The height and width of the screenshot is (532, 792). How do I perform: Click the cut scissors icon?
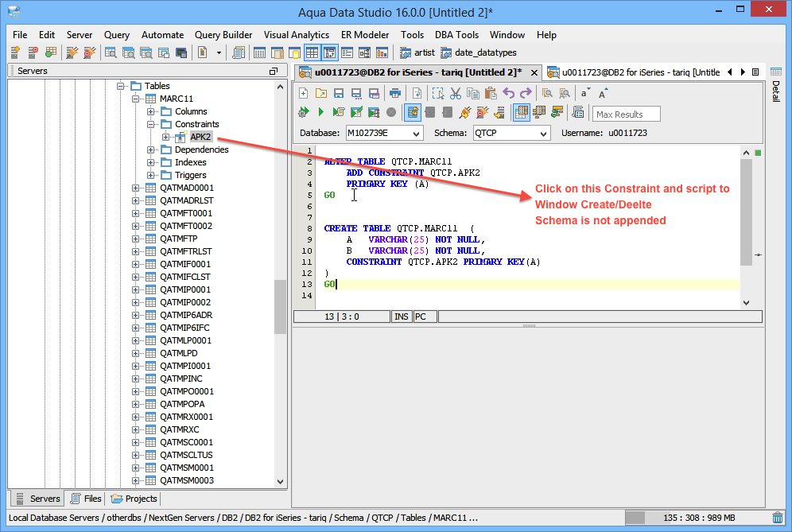coord(456,94)
